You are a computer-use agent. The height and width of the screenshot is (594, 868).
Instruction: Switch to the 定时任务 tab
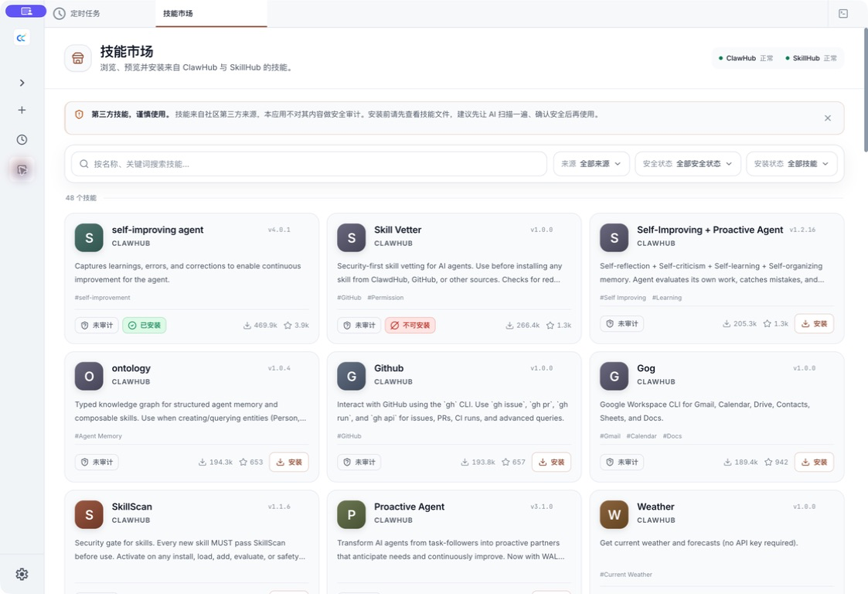77,13
